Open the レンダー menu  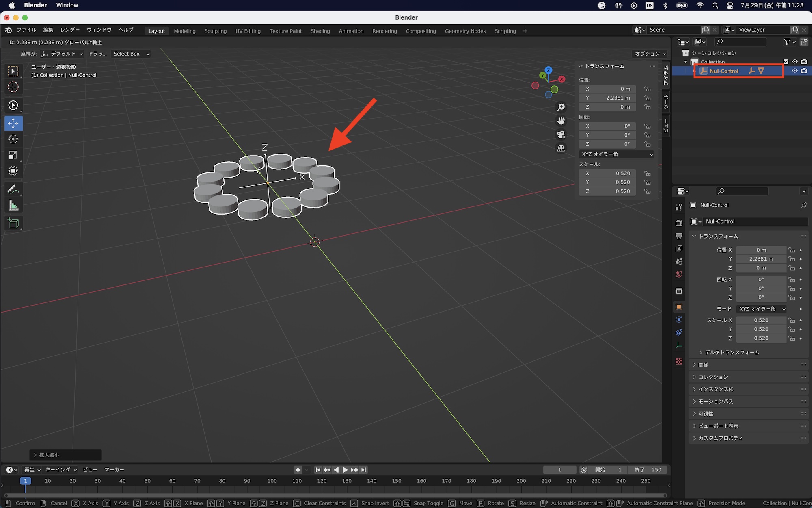(70, 30)
